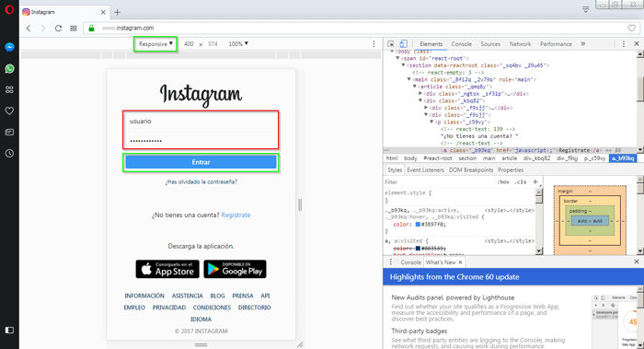This screenshot has height=349, width=644.
Task: Select the Styles tab
Action: click(395, 169)
